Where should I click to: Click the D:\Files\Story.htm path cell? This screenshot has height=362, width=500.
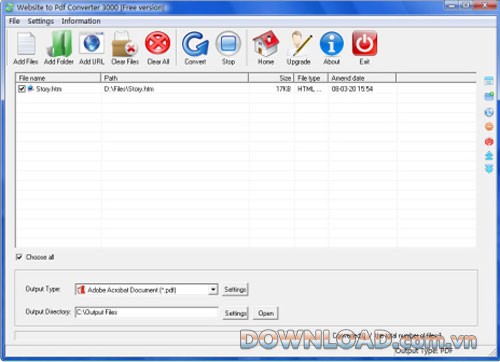[129, 89]
